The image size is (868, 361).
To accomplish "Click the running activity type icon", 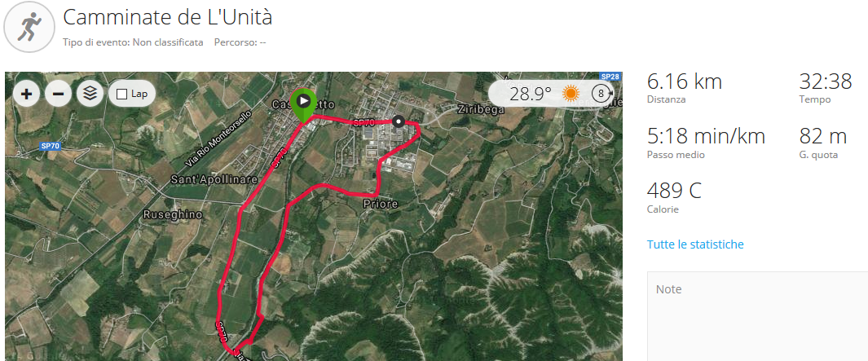I will (29, 27).
